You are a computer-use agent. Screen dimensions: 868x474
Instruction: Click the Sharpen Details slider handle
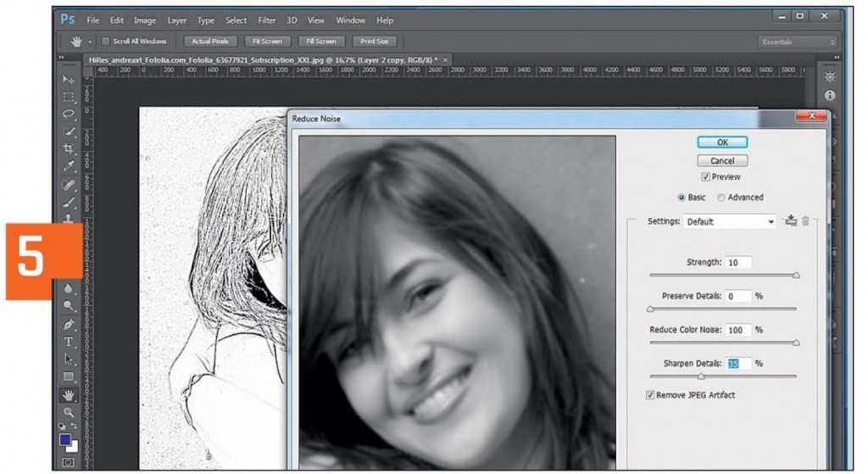(x=701, y=376)
